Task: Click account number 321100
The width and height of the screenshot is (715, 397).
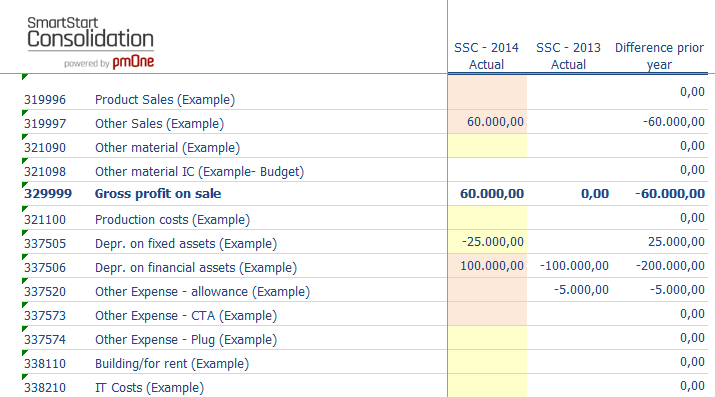Action: [x=45, y=220]
